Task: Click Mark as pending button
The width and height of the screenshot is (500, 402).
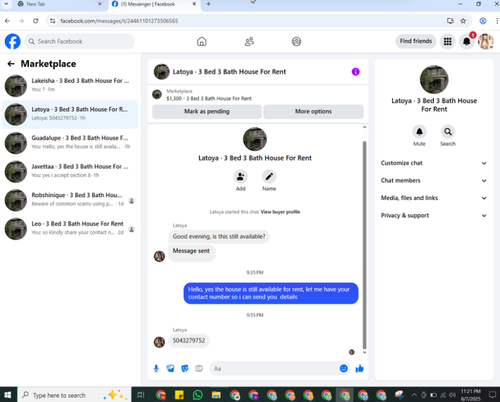Action: tap(207, 112)
